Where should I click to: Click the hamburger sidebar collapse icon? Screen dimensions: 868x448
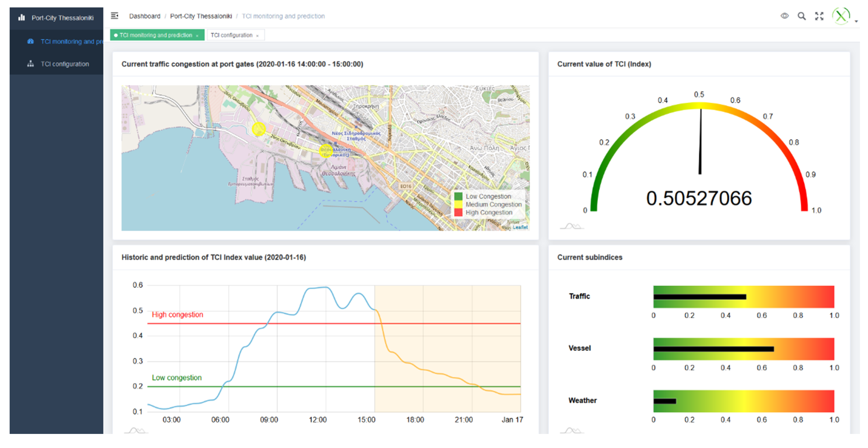115,16
